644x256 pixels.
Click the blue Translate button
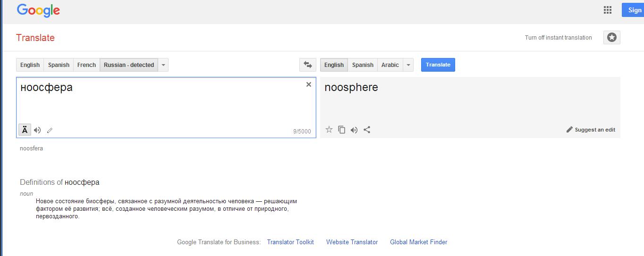pyautogui.click(x=438, y=65)
